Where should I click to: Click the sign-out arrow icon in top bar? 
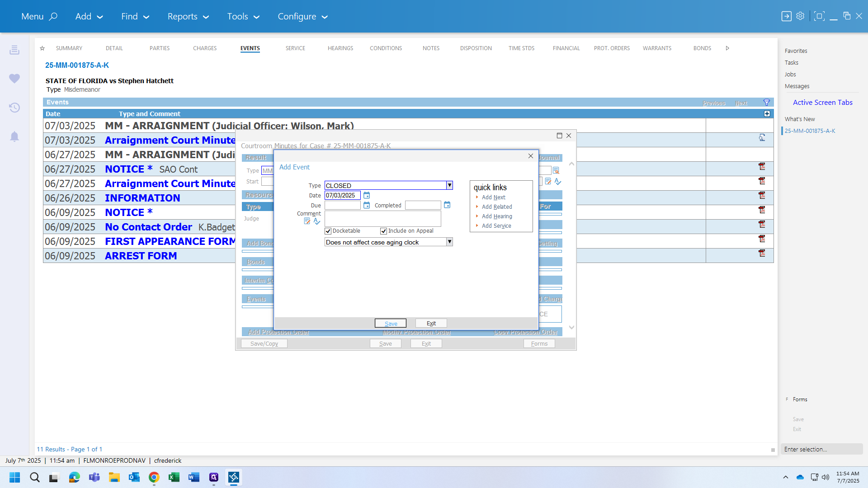point(787,16)
